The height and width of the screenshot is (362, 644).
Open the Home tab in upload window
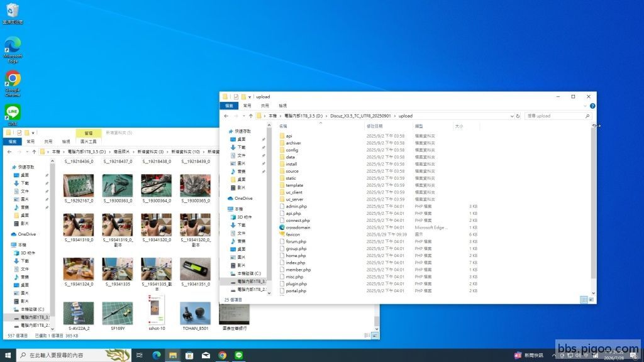coord(247,106)
